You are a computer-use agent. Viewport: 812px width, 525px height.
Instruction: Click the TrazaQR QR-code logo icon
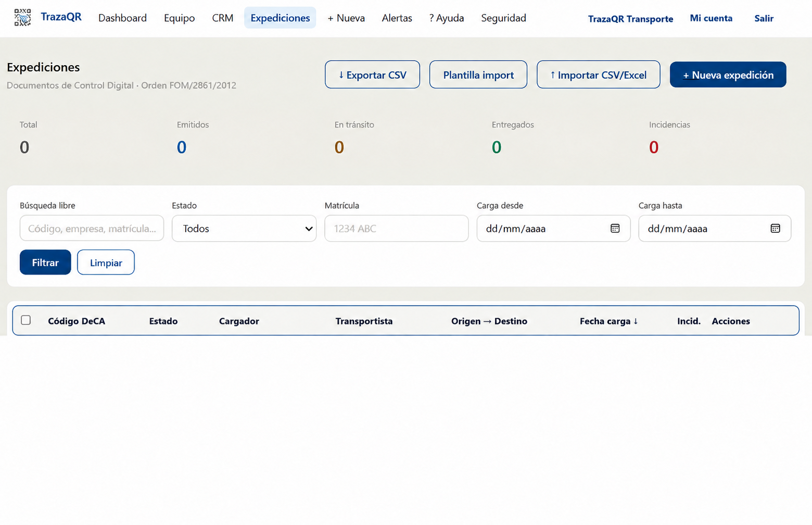22,18
